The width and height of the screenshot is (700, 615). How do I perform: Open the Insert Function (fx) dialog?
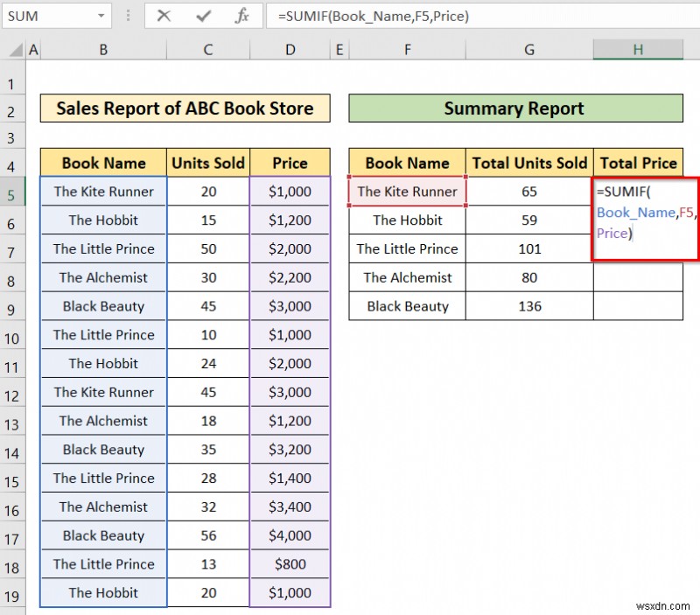242,16
